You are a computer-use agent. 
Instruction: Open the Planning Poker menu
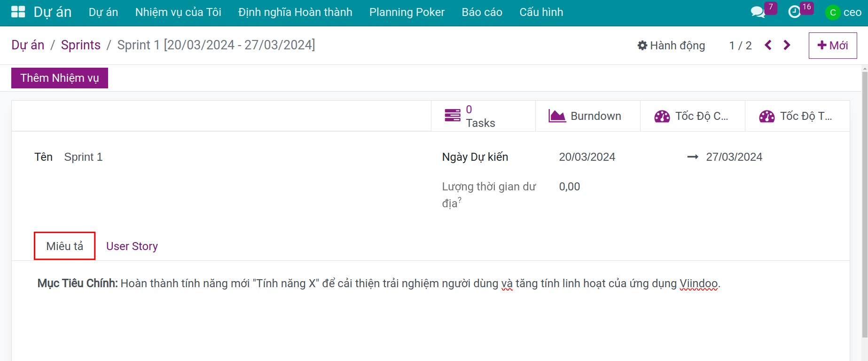click(407, 12)
